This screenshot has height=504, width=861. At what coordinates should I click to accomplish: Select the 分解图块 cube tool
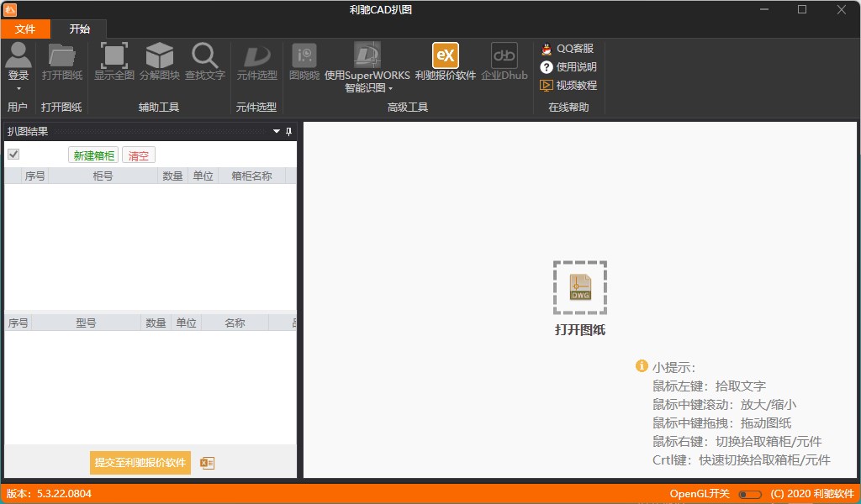pyautogui.click(x=160, y=56)
